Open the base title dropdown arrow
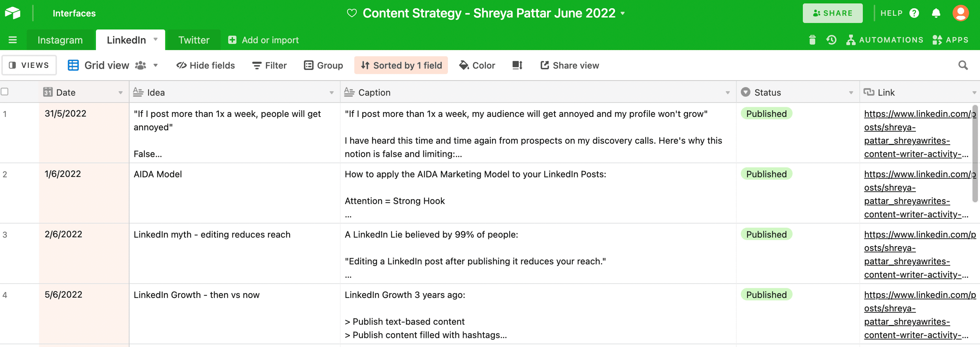 623,13
